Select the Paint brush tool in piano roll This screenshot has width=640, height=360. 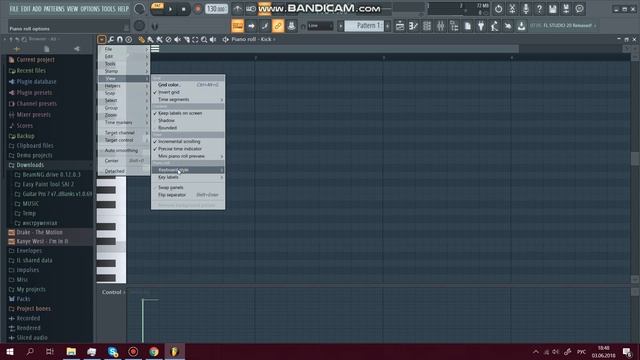[x=150, y=40]
